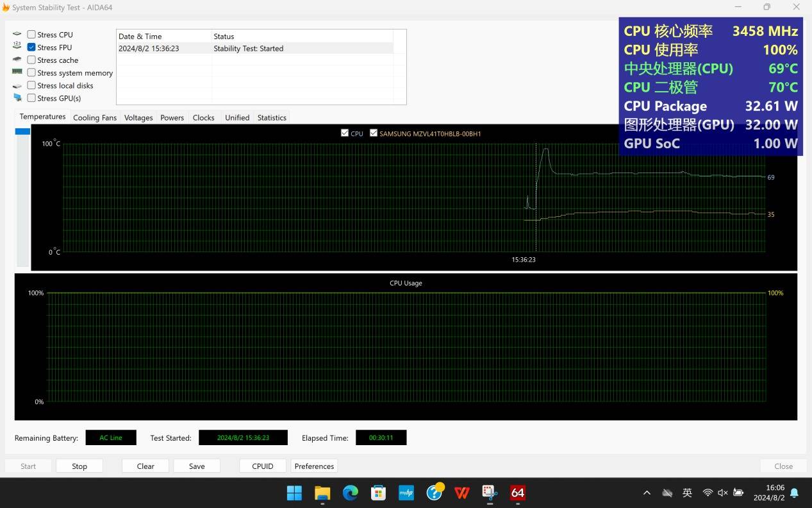This screenshot has height=508, width=812.
Task: Click the blue temperature level bar
Action: point(22,131)
